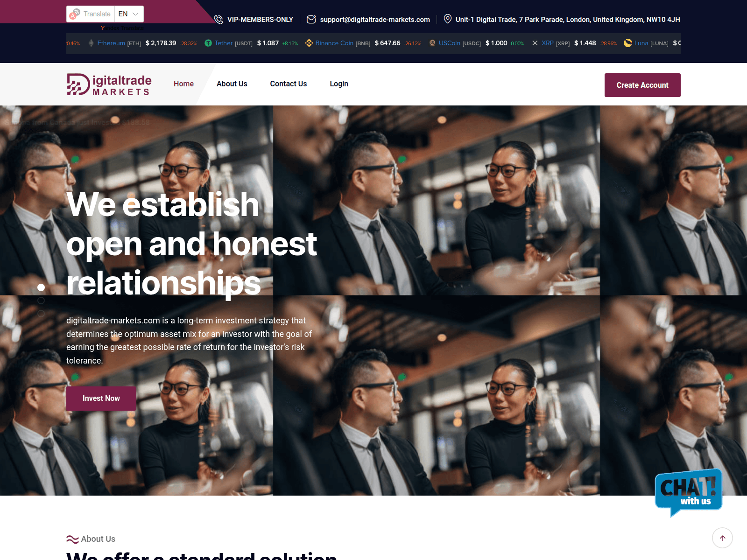
Task: Click the Invest Now button
Action: tap(101, 399)
